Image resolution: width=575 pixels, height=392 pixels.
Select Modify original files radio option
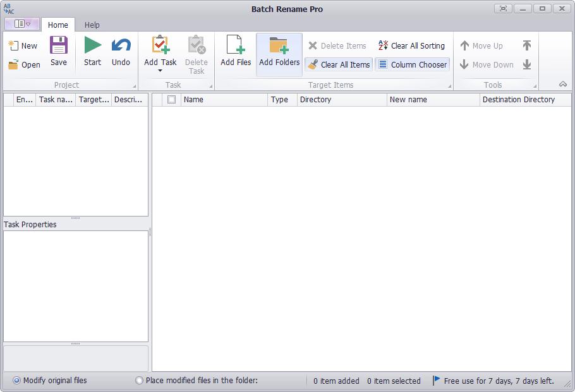click(x=50, y=380)
